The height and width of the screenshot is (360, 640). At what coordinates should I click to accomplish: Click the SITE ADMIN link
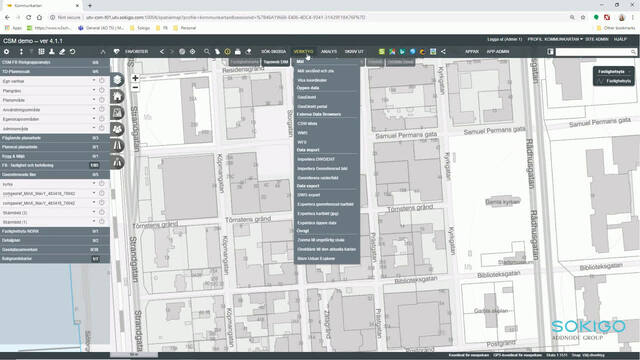[x=597, y=39]
